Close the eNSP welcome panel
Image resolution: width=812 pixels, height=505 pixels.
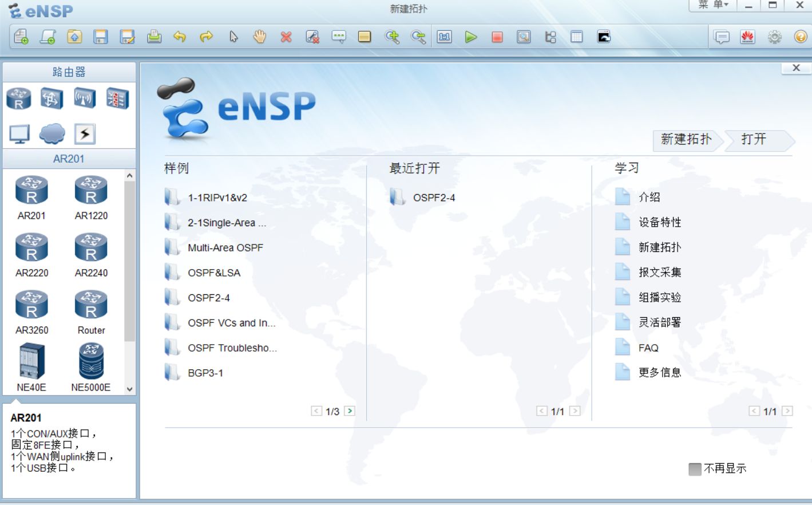click(796, 68)
